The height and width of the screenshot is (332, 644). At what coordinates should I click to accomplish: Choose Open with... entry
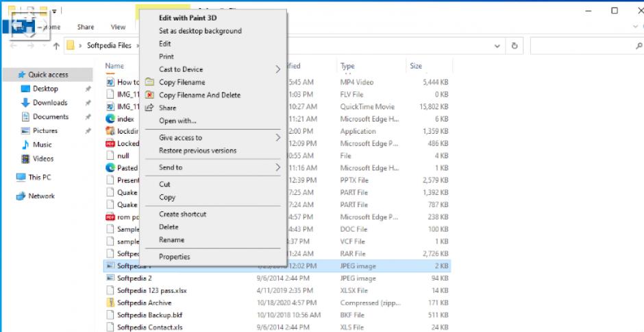pyautogui.click(x=177, y=121)
